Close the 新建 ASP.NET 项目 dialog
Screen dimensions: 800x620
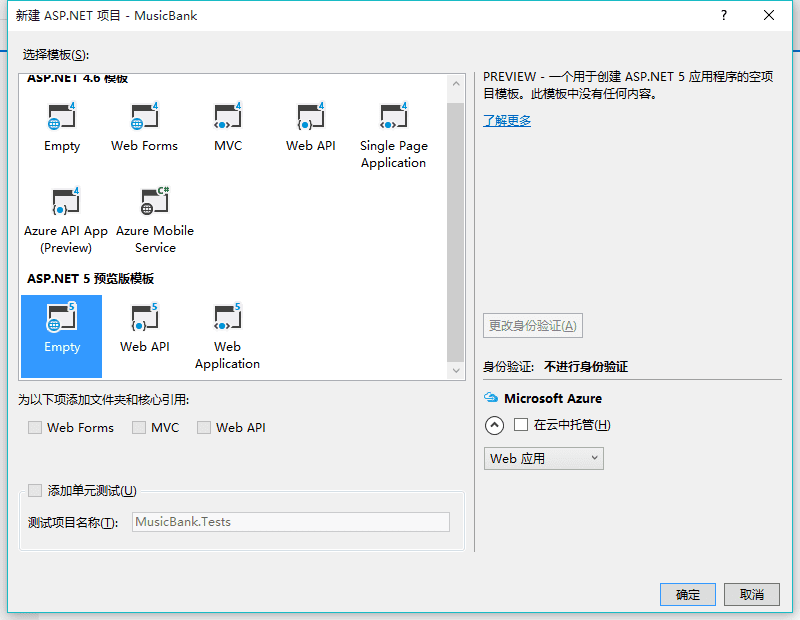point(769,15)
